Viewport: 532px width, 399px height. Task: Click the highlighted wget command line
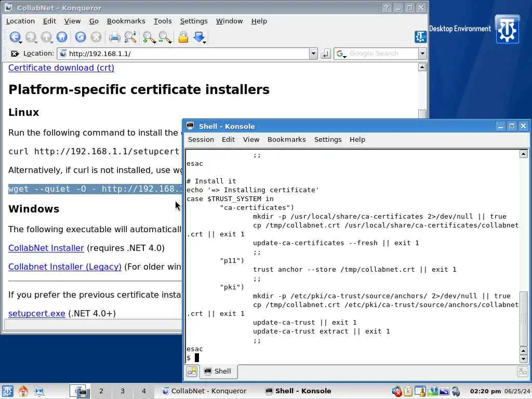pyautogui.click(x=95, y=189)
